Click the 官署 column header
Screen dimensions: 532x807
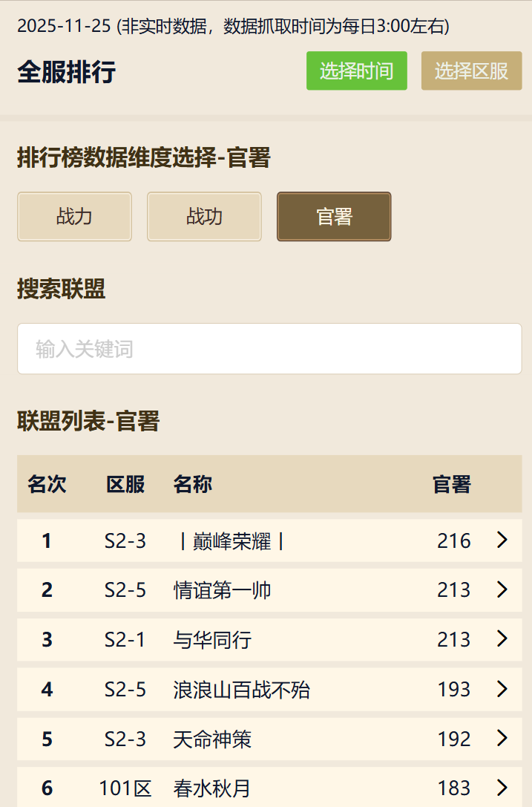click(x=452, y=485)
